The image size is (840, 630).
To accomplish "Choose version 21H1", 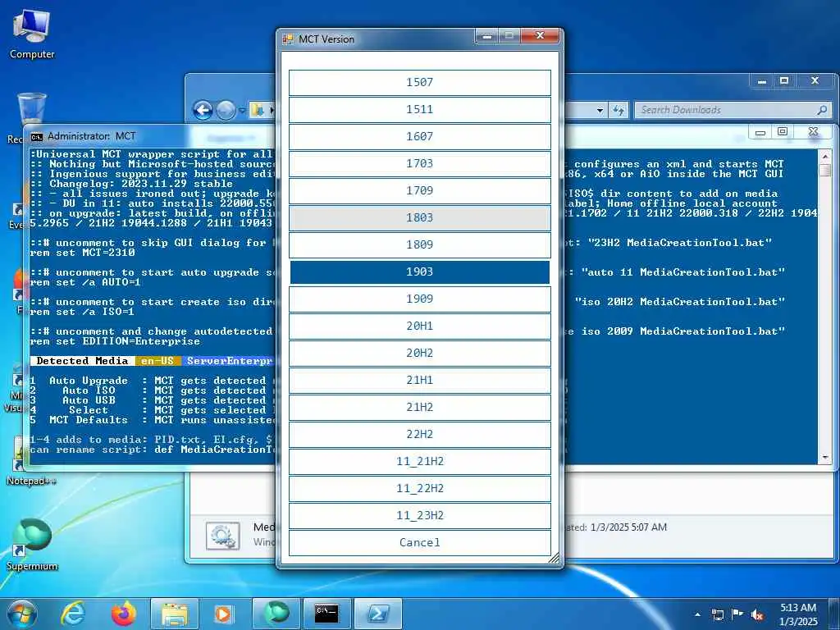I will coord(419,380).
